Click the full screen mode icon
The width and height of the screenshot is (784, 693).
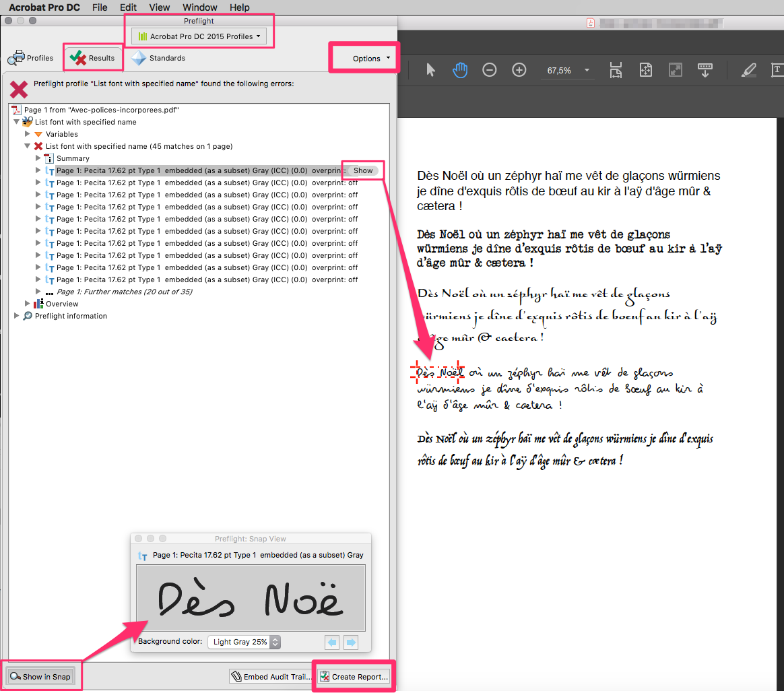[x=675, y=69]
